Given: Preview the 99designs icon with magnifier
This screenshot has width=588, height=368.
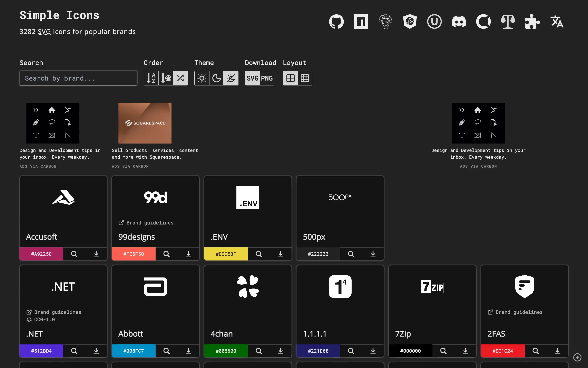Looking at the screenshot, I should coord(166,254).
